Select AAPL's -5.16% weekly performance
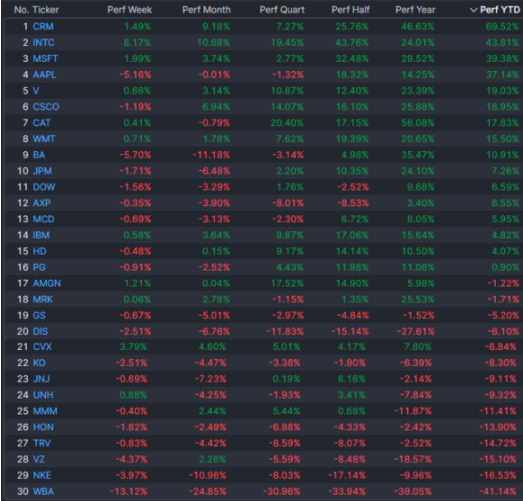Screen dimensions: 523x501 135,74
